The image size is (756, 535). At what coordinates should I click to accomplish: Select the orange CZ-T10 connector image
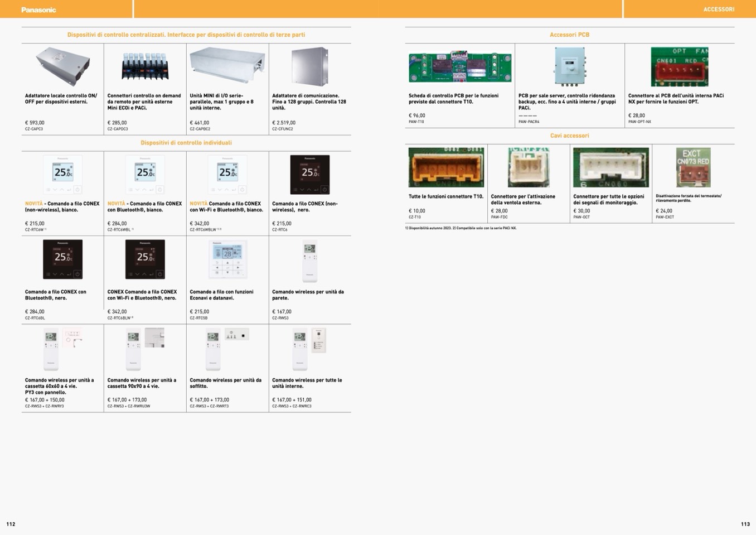click(446, 167)
